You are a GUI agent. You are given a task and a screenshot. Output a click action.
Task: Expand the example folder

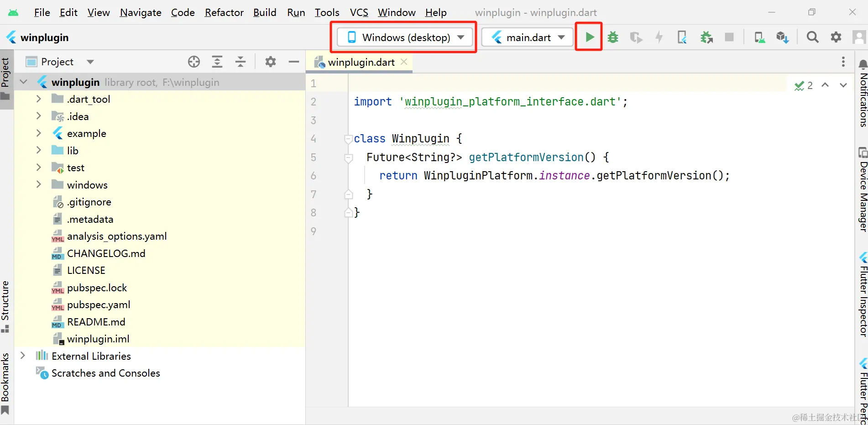[x=39, y=133]
